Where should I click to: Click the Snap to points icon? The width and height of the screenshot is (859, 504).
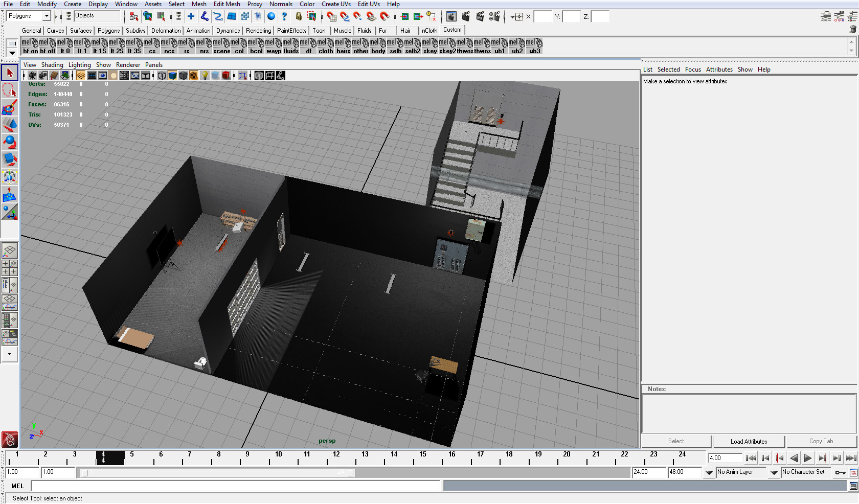coord(358,16)
